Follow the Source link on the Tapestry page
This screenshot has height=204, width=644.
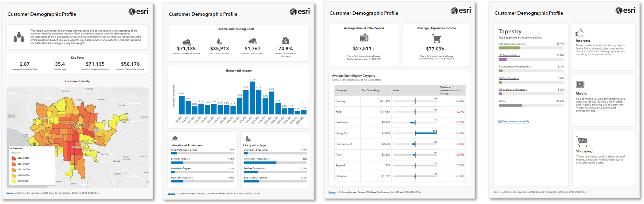497,192
